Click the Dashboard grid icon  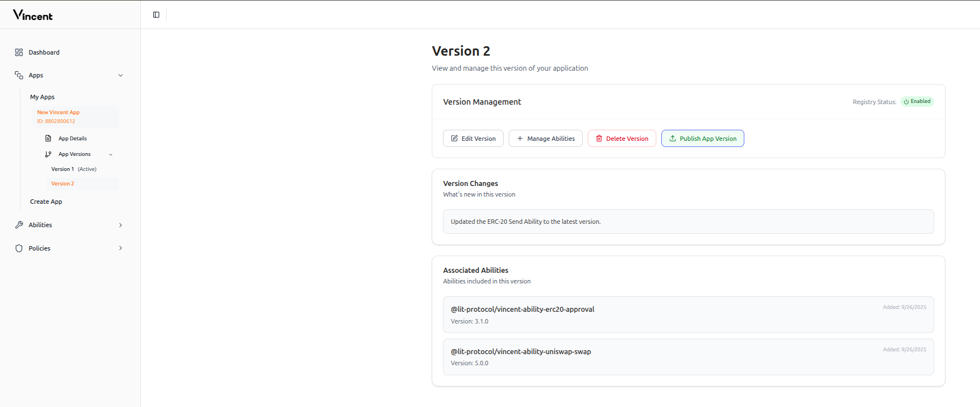pos(19,52)
